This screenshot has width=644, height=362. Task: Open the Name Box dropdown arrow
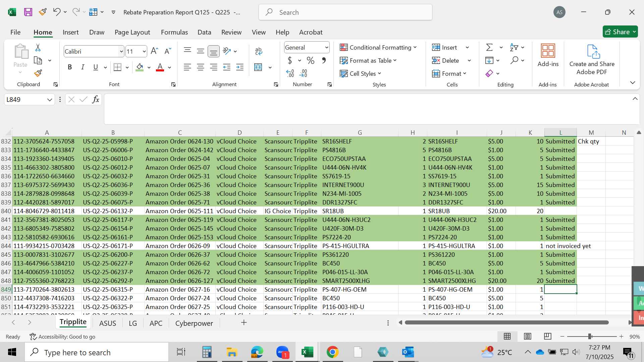click(x=50, y=100)
